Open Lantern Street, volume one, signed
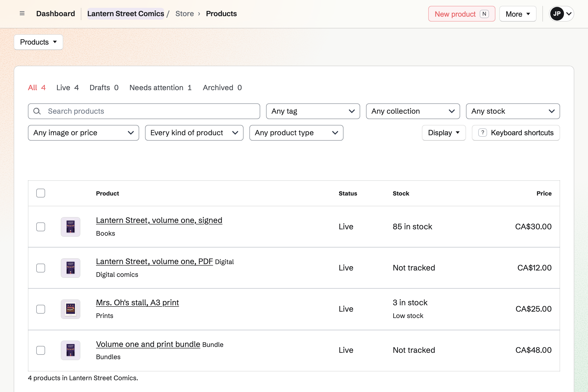This screenshot has width=588, height=392. click(x=159, y=220)
